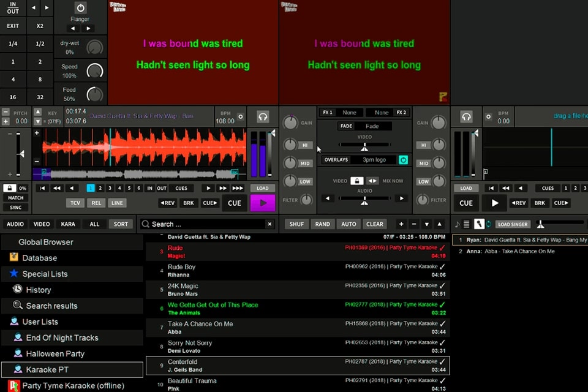Move playlist item up with up arrow
Image resolution: width=588 pixels, height=392 pixels.
pos(440,224)
